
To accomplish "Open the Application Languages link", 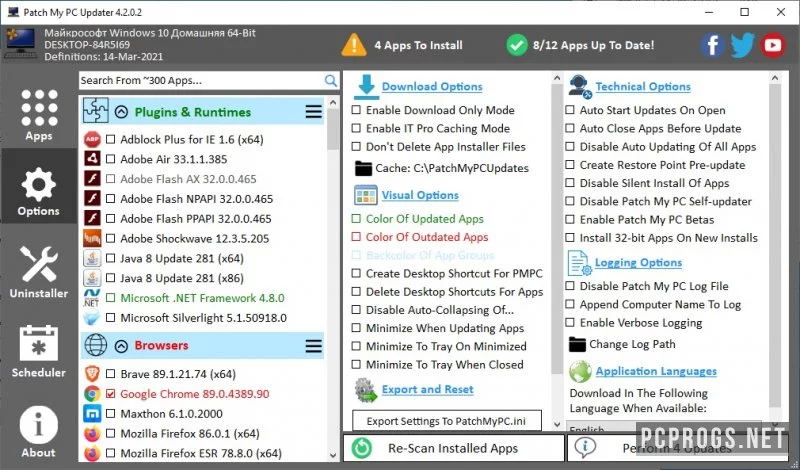I will [x=656, y=372].
